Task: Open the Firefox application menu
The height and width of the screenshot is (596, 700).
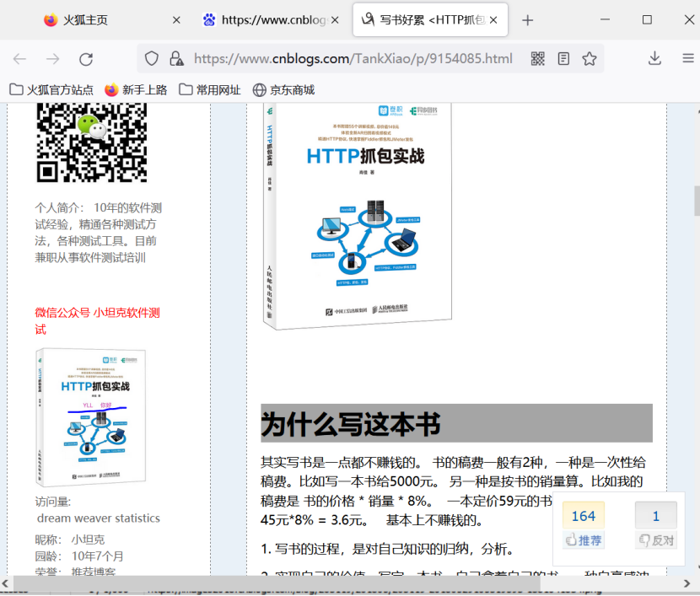Action: (688, 58)
